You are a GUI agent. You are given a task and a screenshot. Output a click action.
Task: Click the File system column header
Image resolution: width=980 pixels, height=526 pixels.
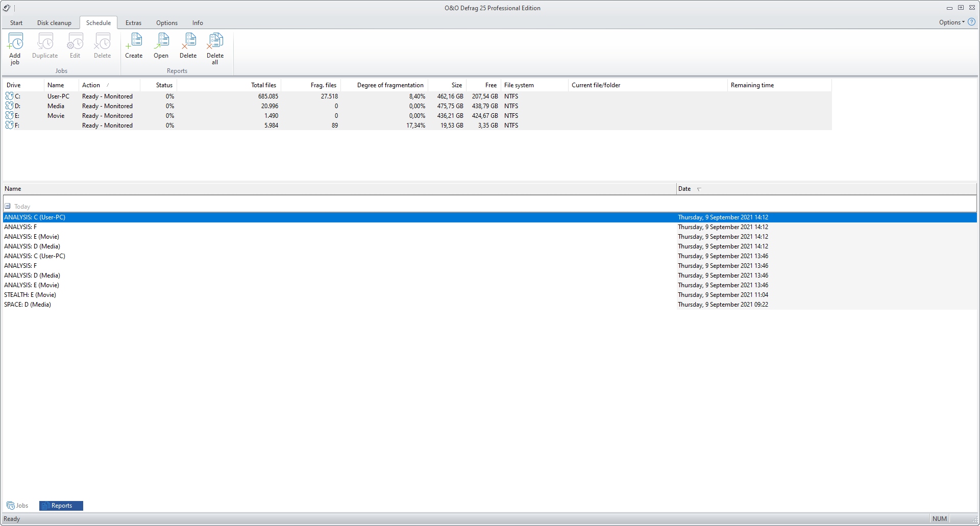[534, 85]
